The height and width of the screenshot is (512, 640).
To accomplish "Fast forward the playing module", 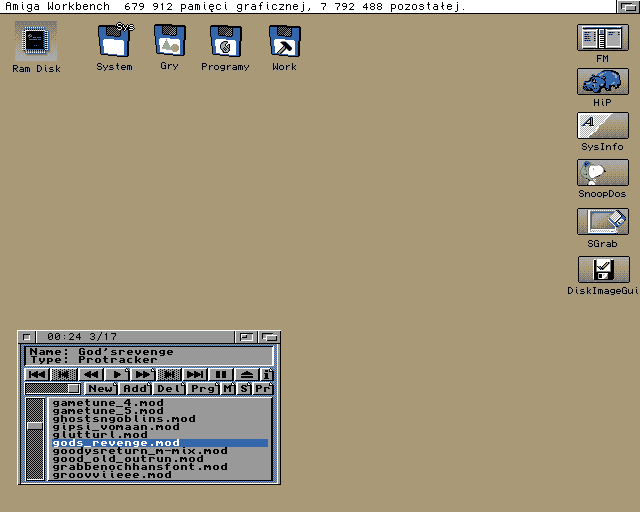I will point(143,374).
